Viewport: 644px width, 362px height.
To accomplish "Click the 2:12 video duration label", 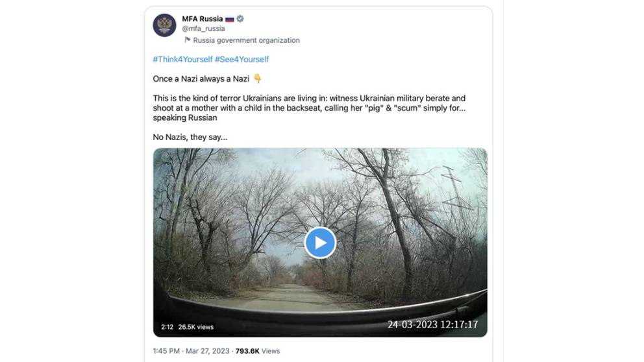I will coord(167,326).
